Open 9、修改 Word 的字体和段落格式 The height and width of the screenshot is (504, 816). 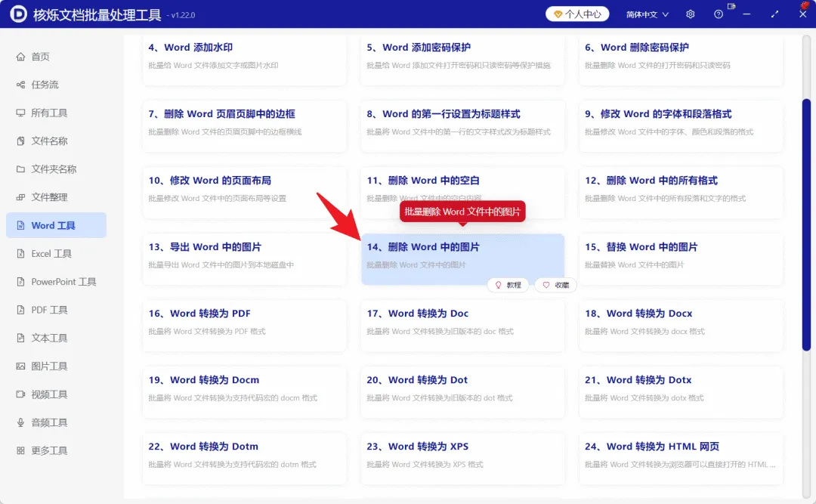pyautogui.click(x=681, y=126)
